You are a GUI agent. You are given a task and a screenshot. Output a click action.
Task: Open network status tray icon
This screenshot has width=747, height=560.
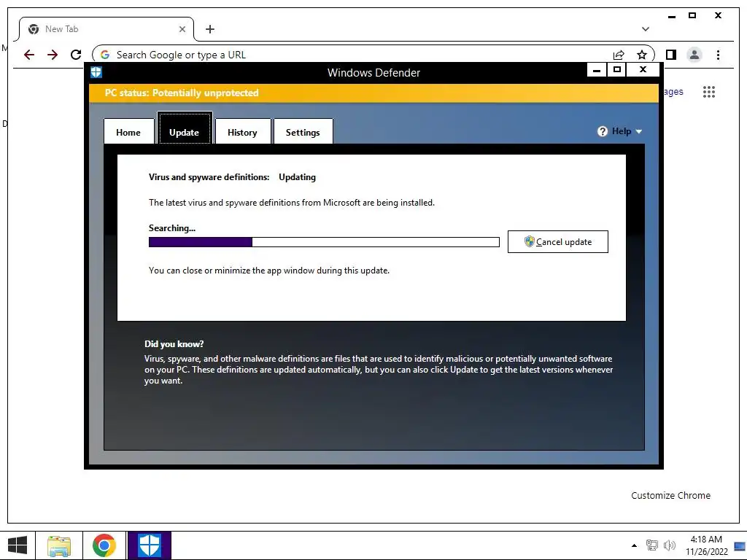point(651,545)
